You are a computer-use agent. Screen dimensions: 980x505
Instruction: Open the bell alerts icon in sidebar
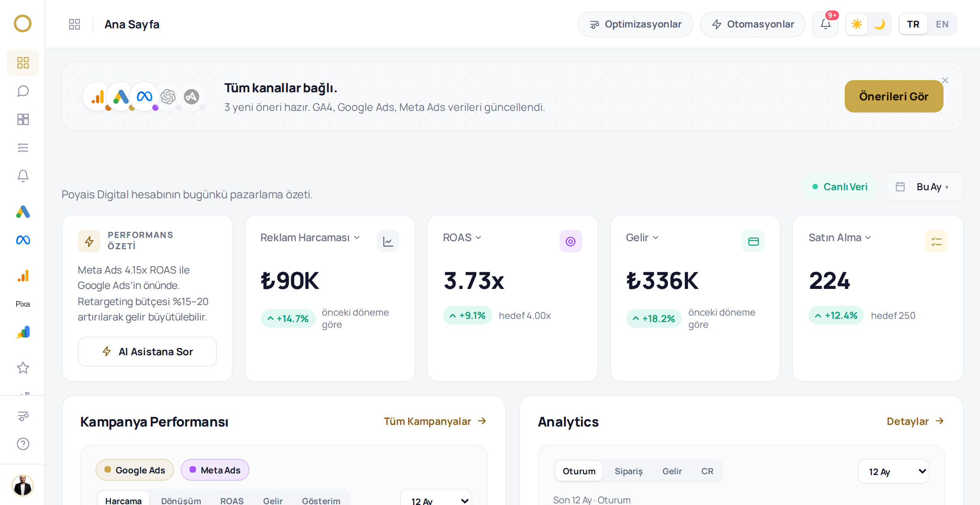click(x=23, y=176)
